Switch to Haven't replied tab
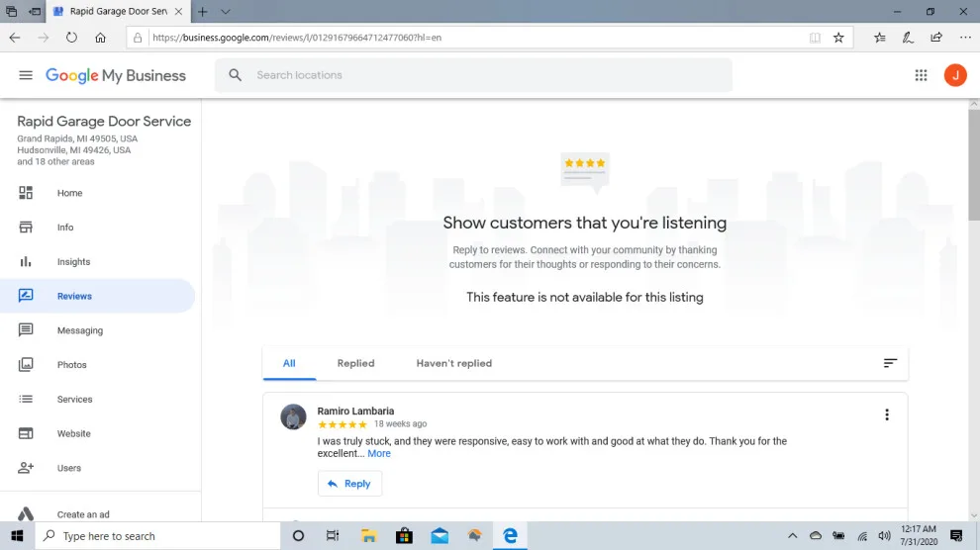 click(x=454, y=363)
